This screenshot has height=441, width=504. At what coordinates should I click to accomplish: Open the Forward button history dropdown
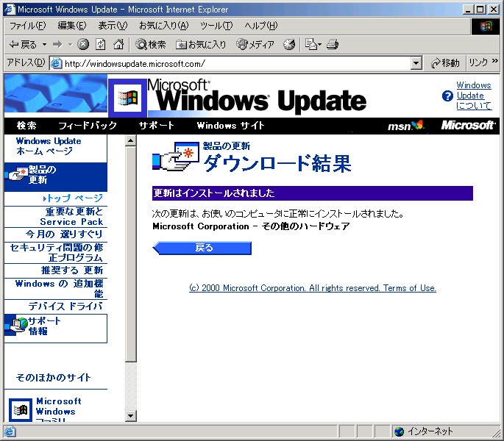point(70,44)
